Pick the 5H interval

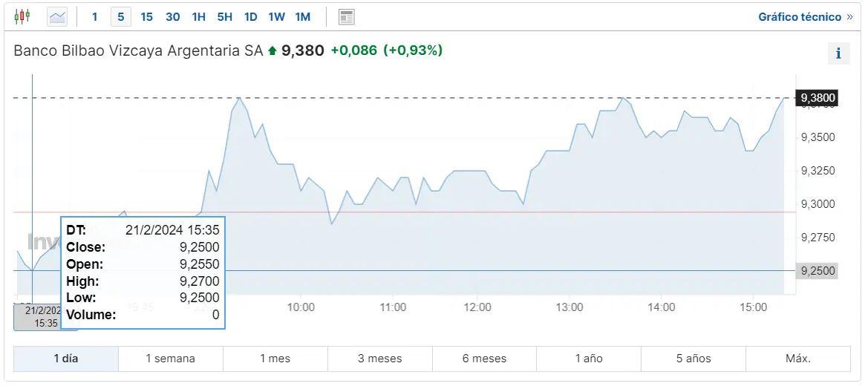(x=224, y=16)
